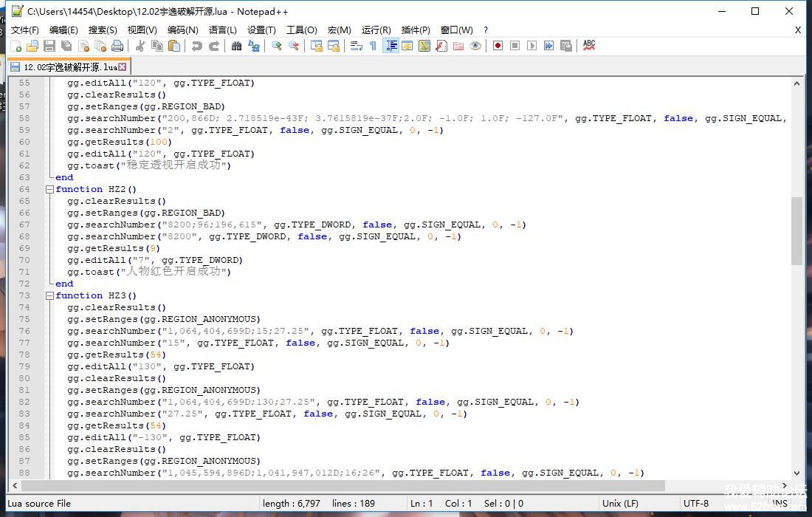Click line number 64 in margin
The width and height of the screenshot is (812, 517).
24,189
